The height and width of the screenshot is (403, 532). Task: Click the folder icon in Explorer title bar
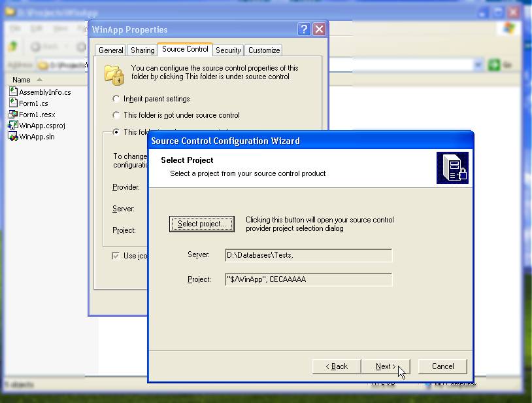point(10,12)
